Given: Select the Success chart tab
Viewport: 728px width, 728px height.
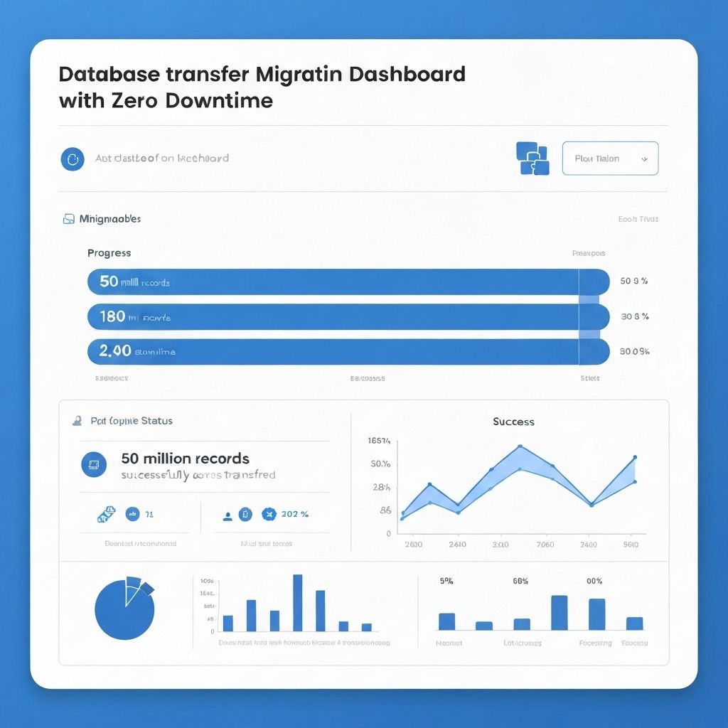Looking at the screenshot, I should point(513,422).
